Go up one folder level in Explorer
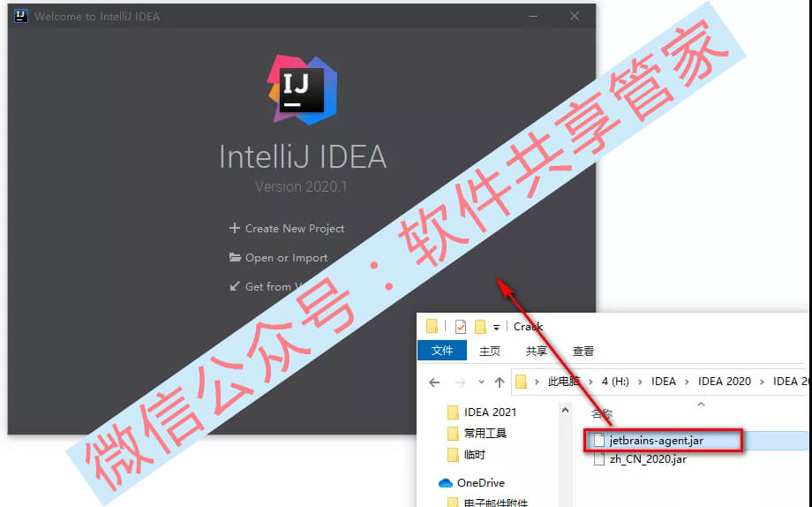Viewport: 812px width, 507px height. (x=500, y=382)
